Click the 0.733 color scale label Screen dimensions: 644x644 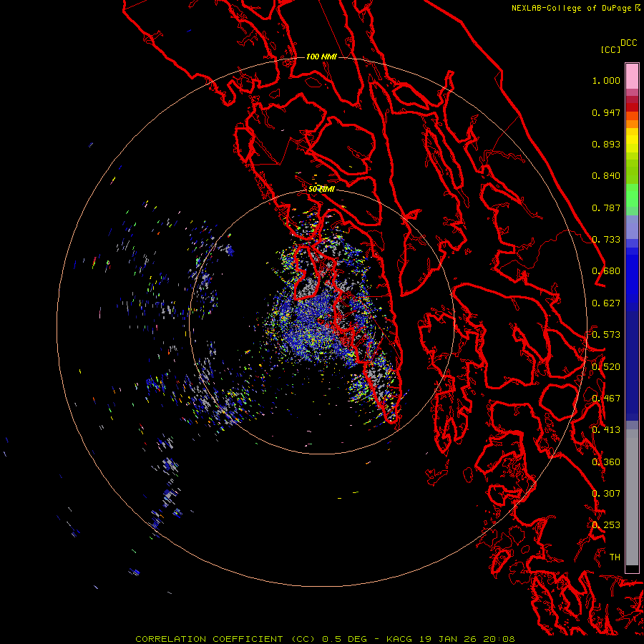(606, 240)
